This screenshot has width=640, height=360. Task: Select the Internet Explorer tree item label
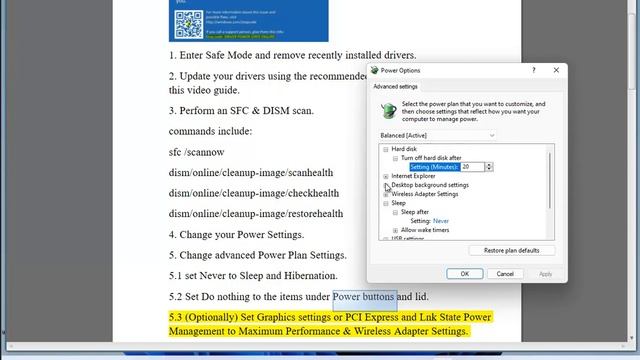point(413,176)
